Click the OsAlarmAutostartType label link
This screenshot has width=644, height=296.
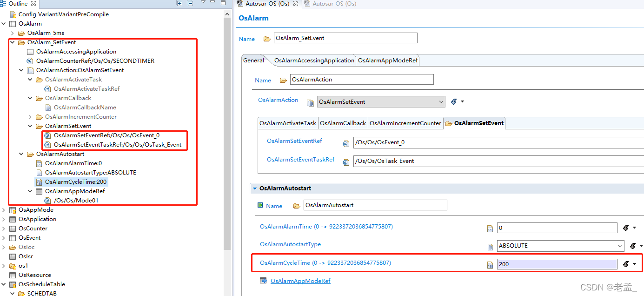click(290, 244)
